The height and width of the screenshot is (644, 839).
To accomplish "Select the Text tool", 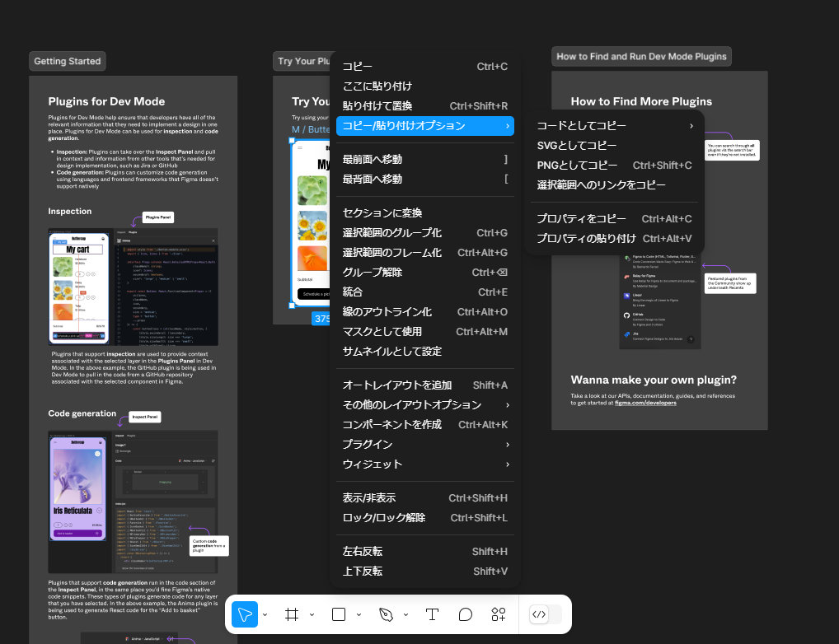I will click(x=433, y=614).
